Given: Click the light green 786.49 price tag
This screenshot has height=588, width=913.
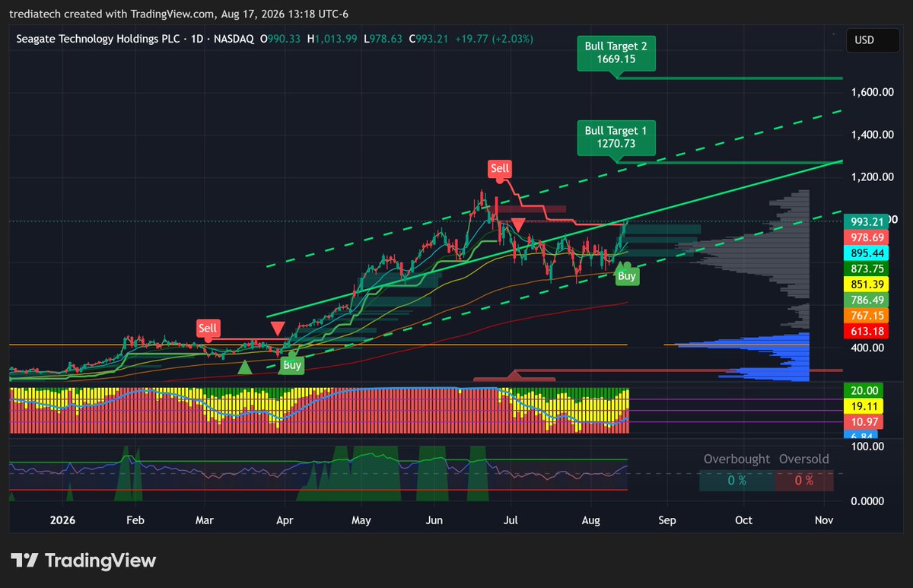Looking at the screenshot, I should [x=866, y=300].
